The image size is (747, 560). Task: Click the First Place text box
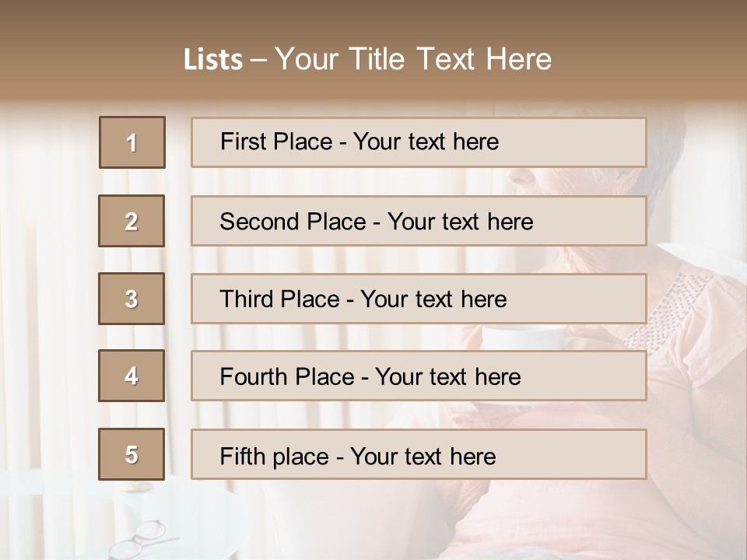pyautogui.click(x=419, y=142)
